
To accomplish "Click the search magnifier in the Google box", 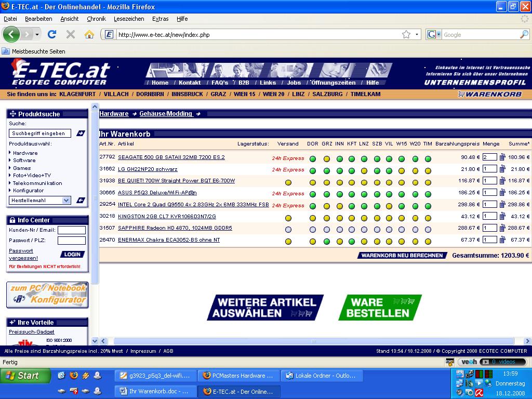I will (524, 34).
